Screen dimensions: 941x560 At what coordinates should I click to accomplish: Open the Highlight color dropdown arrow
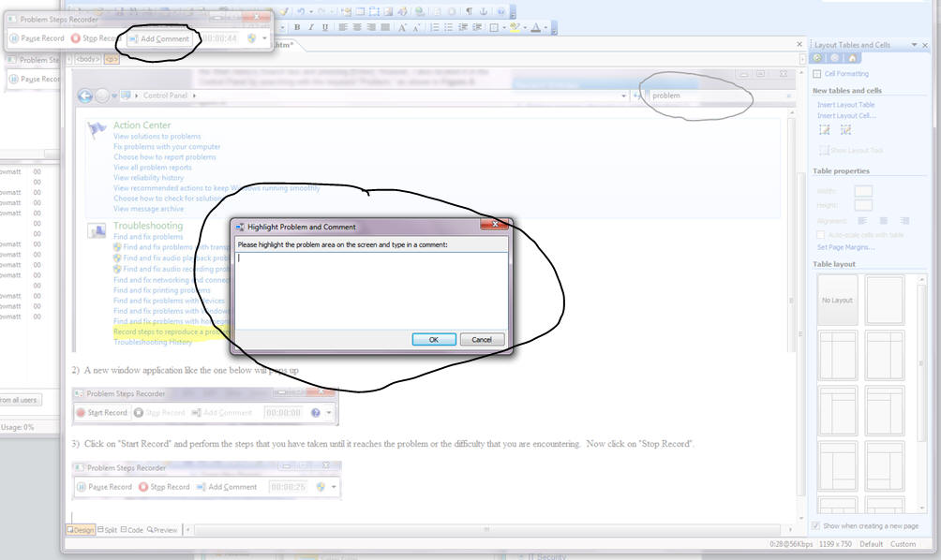525,27
